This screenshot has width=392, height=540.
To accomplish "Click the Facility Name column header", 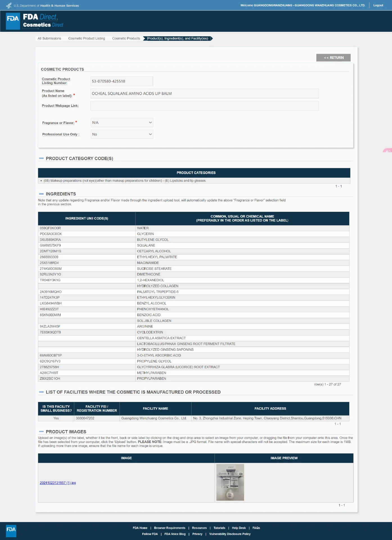I will pos(156,409).
